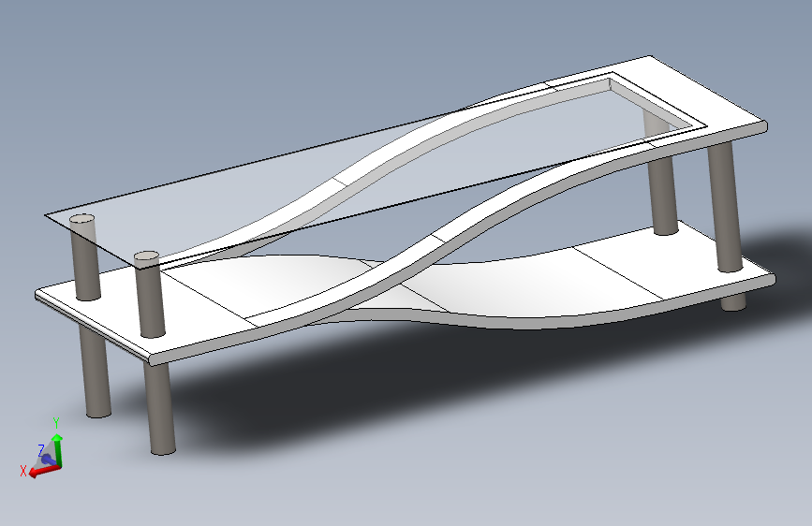
Task: Click the green Y axis arrow of the triad
Action: pos(58,451)
